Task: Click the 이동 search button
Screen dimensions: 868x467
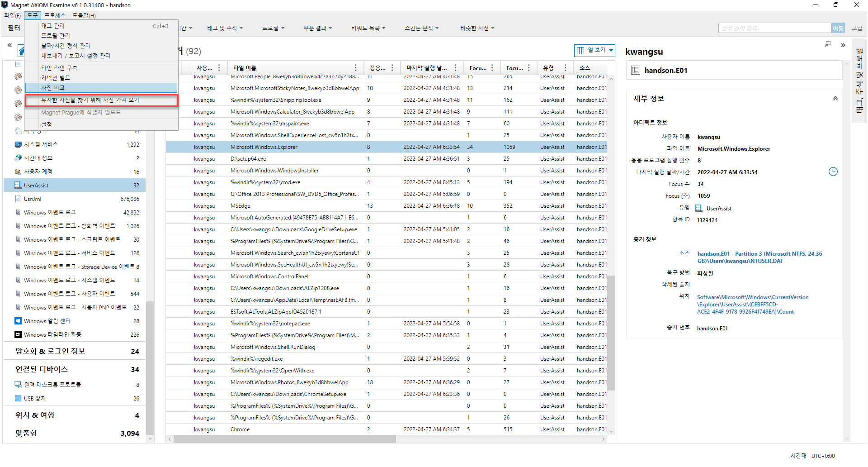Action: pos(838,28)
